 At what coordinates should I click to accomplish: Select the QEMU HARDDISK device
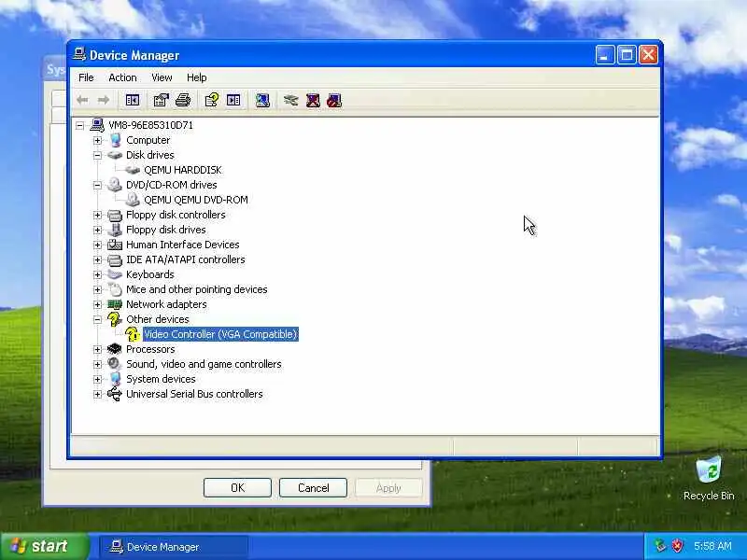182,170
